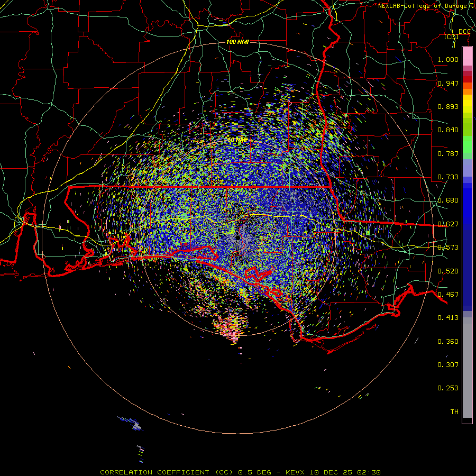
Task: Select the 1.000 legend value
Action: [x=448, y=59]
